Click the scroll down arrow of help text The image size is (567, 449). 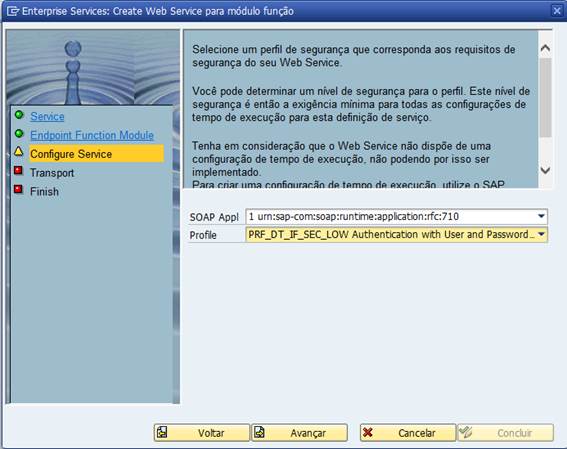click(545, 170)
